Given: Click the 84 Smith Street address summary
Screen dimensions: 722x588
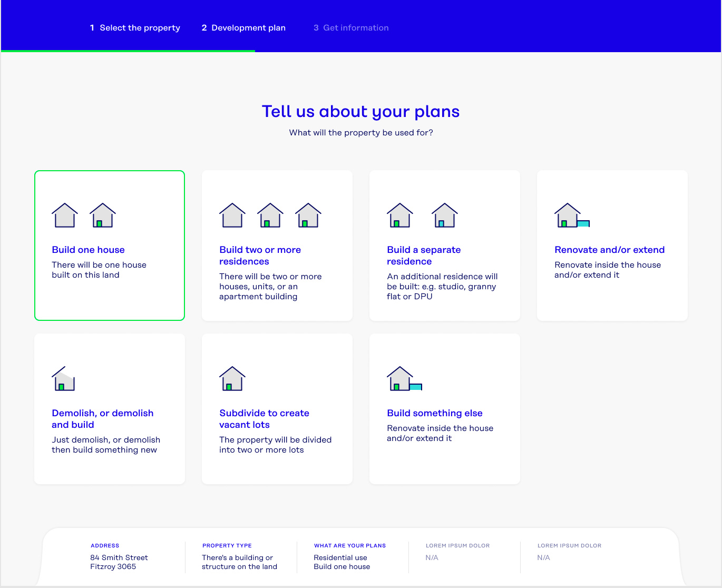Looking at the screenshot, I should [x=119, y=562].
